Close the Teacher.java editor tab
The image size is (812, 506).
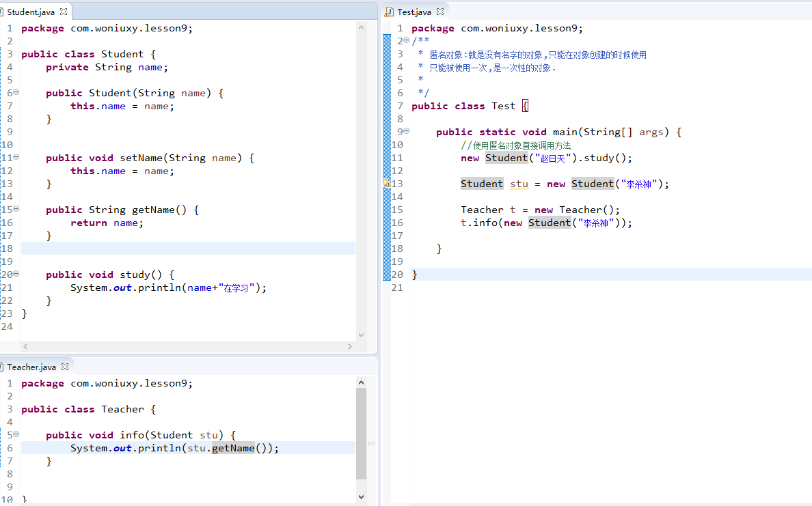pyautogui.click(x=65, y=366)
